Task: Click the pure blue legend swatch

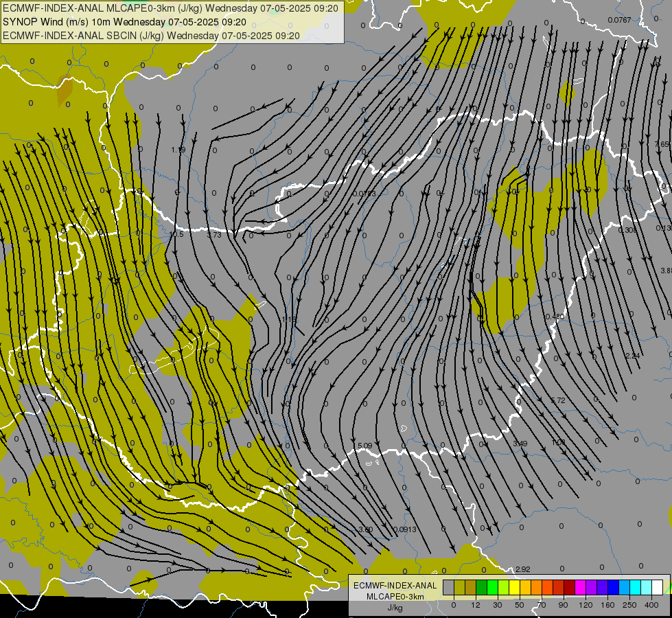Action: 614,588
